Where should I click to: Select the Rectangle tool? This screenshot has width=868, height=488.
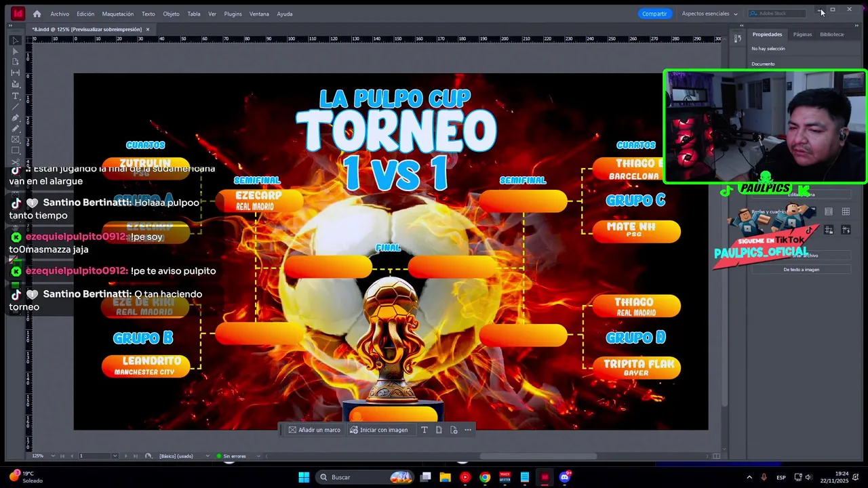[15, 150]
